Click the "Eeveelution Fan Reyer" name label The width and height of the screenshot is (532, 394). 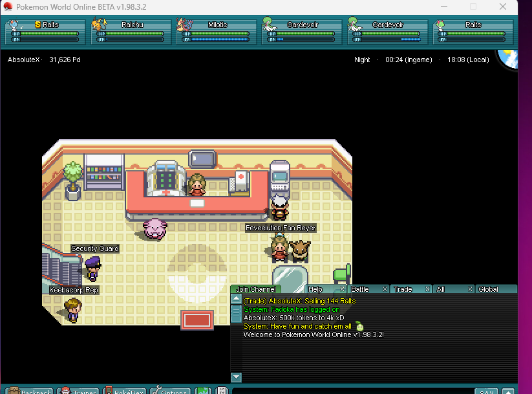pyautogui.click(x=281, y=228)
